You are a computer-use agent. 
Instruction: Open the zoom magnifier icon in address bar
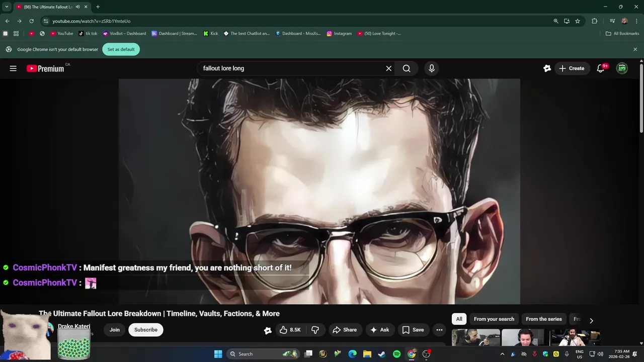pyautogui.click(x=556, y=21)
